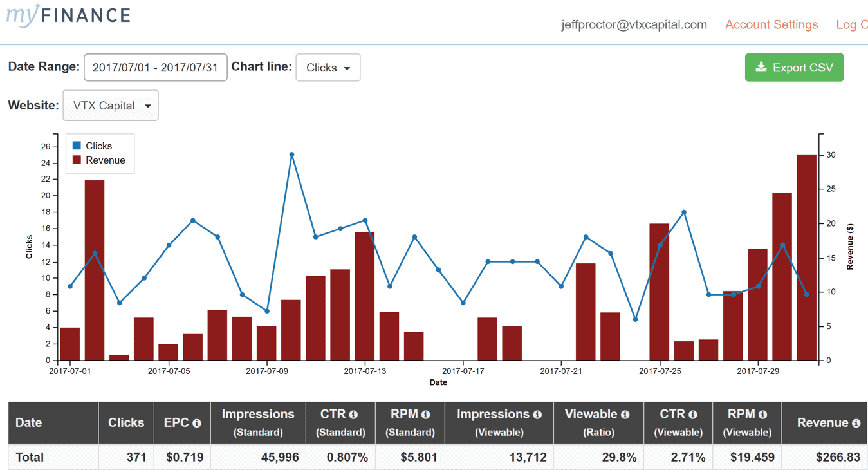This screenshot has height=470, width=868.
Task: Click the tallest revenue bar at month end
Action: (806, 258)
